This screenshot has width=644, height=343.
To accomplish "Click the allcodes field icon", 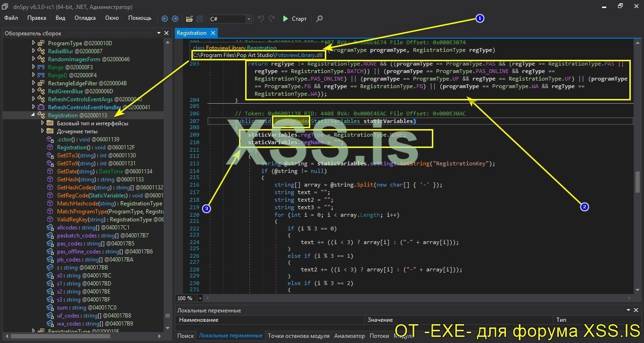I will (x=50, y=228).
